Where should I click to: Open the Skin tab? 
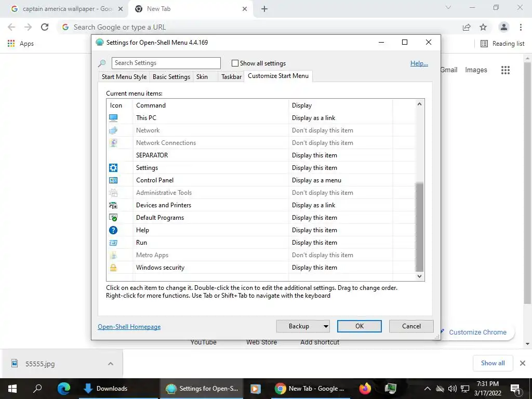[x=202, y=77]
